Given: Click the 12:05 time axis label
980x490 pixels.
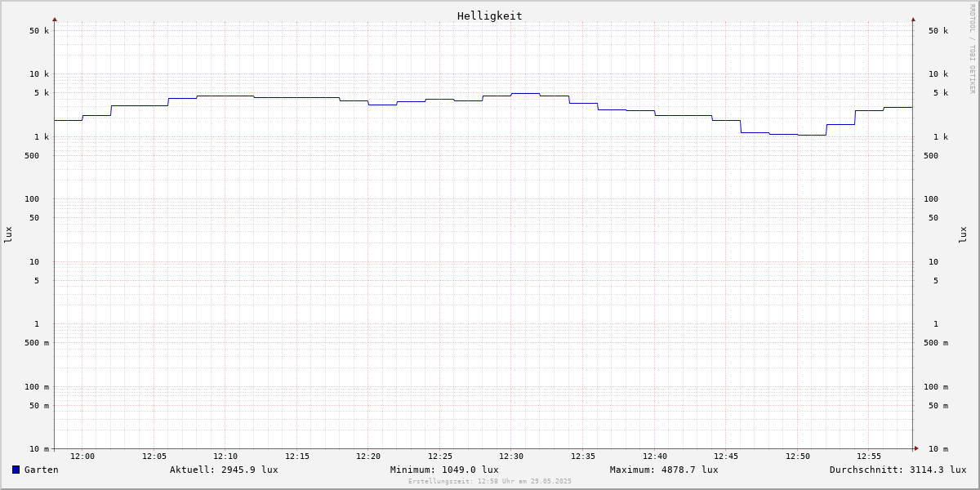Looking at the screenshot, I should (x=154, y=457).
